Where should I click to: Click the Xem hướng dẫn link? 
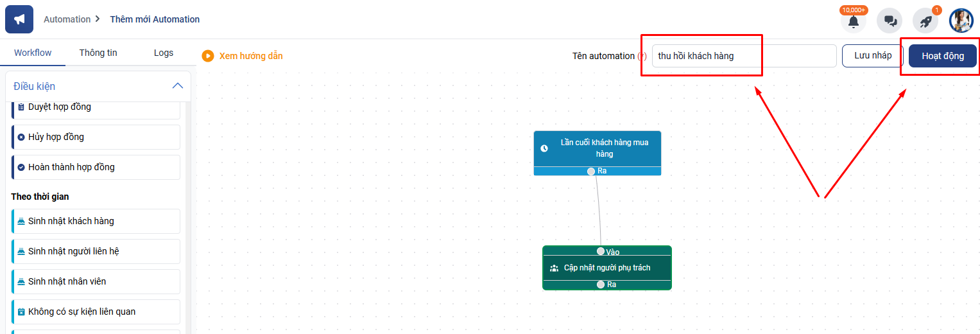click(x=251, y=56)
